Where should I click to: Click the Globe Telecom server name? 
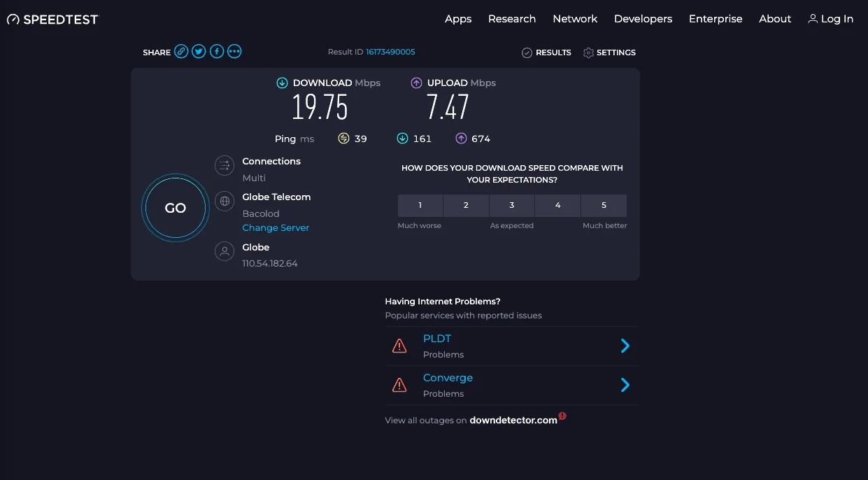[276, 197]
